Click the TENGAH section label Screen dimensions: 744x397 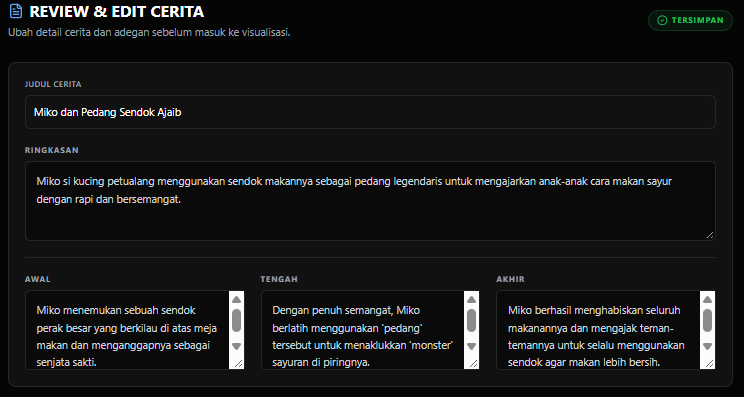(279, 279)
